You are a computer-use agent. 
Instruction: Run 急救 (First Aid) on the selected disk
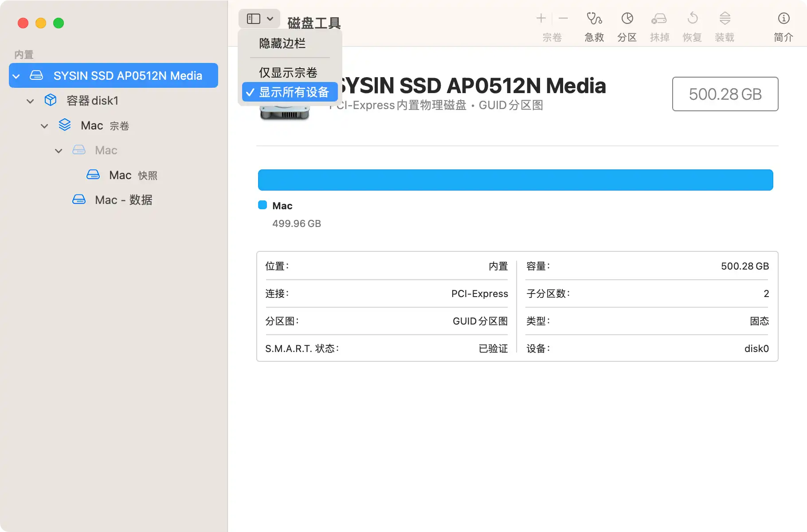point(594,25)
